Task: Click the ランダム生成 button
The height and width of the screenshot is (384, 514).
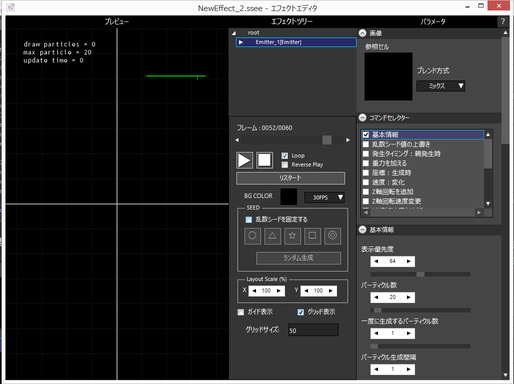Action: pos(298,258)
